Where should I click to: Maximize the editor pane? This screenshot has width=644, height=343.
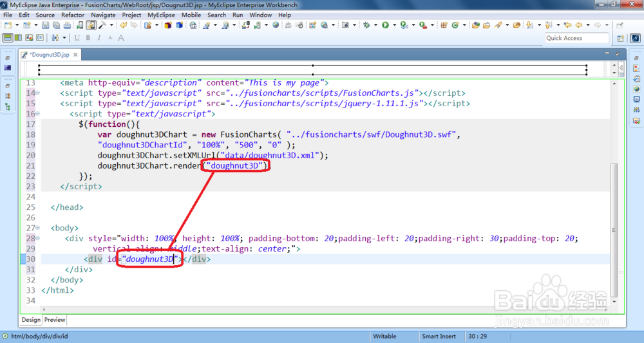point(618,53)
